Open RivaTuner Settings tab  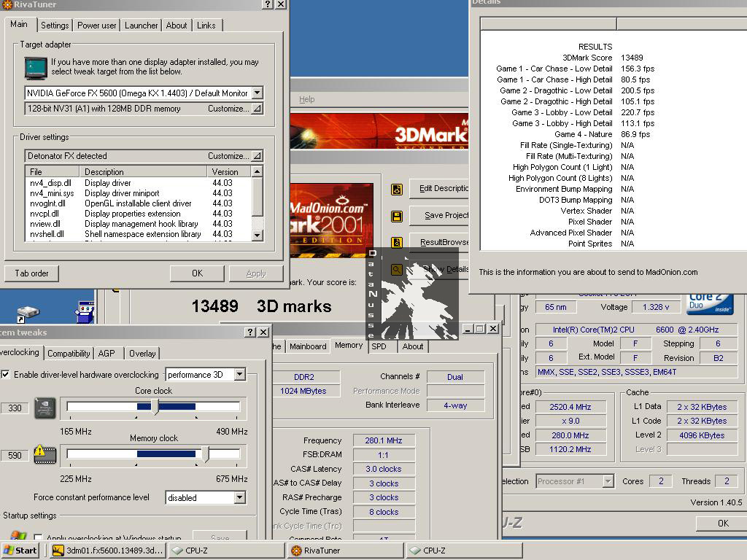(55, 26)
